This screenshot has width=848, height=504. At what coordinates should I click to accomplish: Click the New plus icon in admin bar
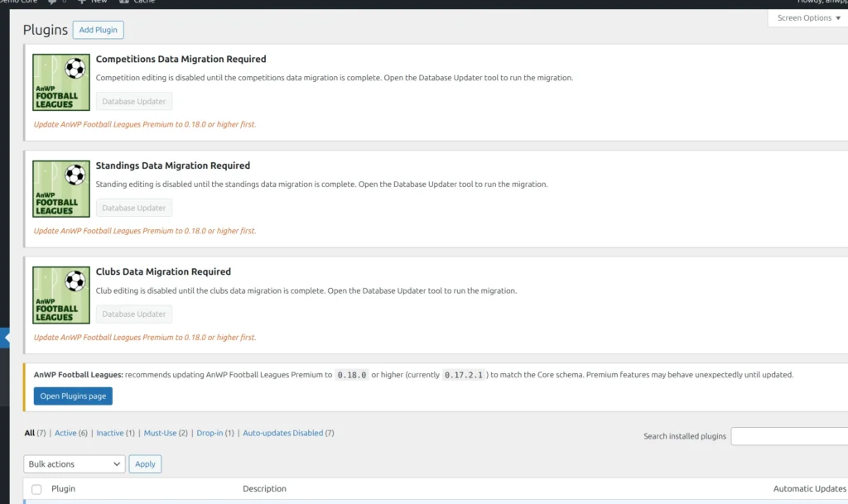pos(82,2)
